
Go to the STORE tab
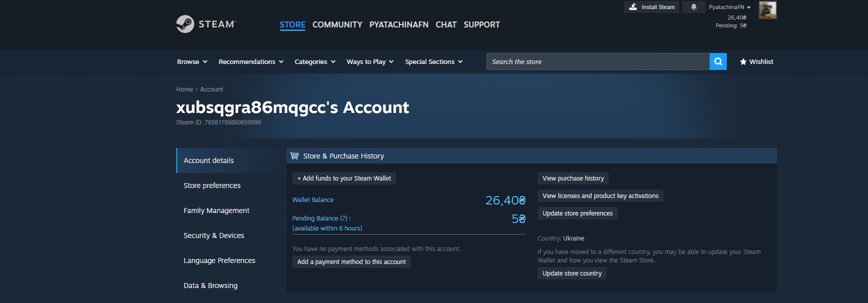point(292,24)
